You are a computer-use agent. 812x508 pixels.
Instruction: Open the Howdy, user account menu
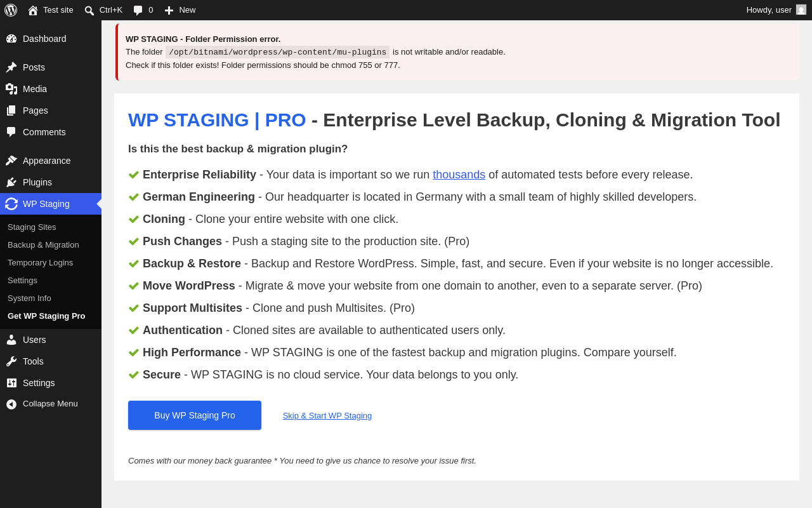point(776,10)
